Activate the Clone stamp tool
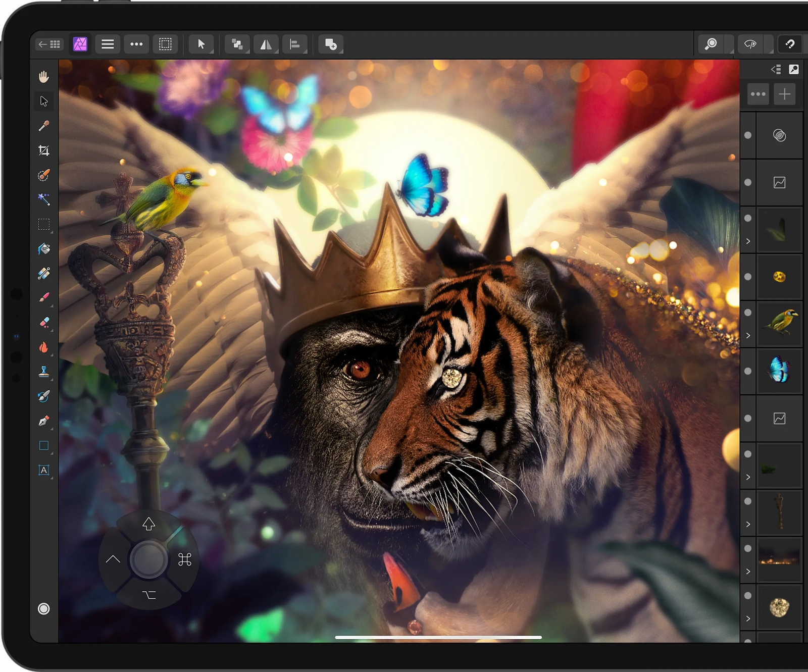 (x=44, y=372)
